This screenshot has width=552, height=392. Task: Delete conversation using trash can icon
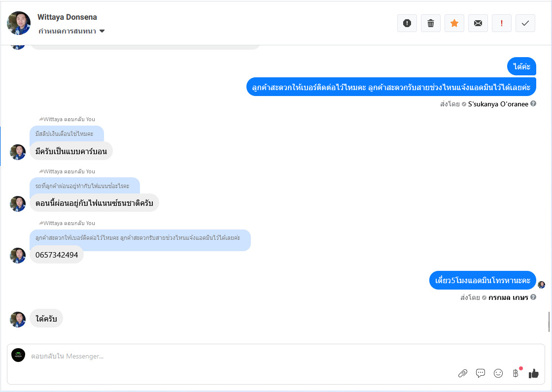click(x=431, y=23)
